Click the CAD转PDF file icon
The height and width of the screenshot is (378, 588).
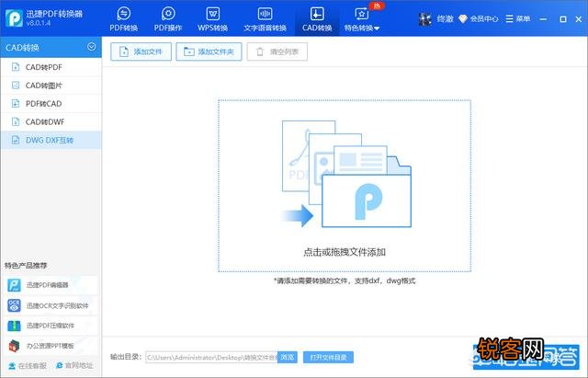tap(16, 67)
